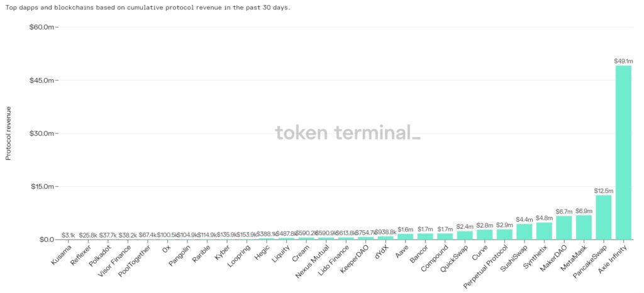Click the $6.9m label above MetaMask

[584, 211]
